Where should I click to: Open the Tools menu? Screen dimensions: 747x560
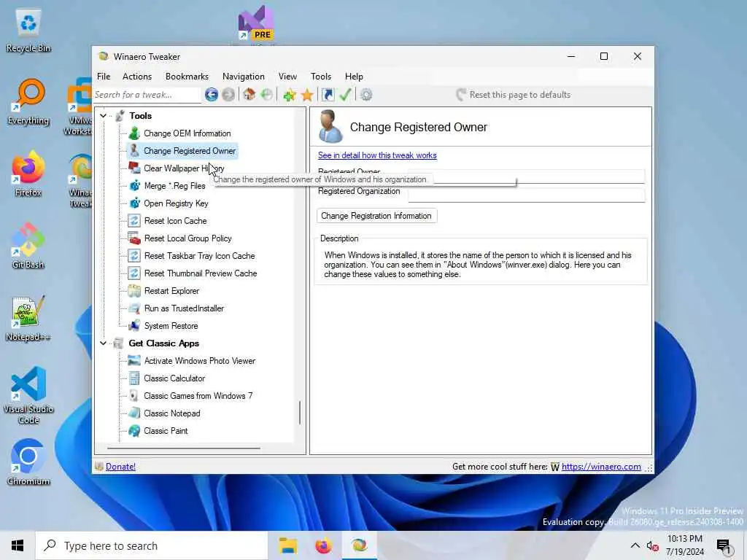pos(321,77)
